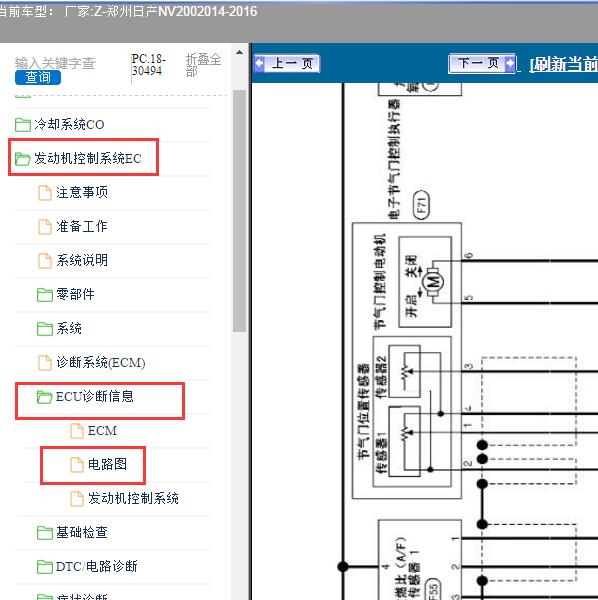The height and width of the screenshot is (600, 598).
Task: Open the 电路图 wiring diagram item
Action: coord(108,465)
